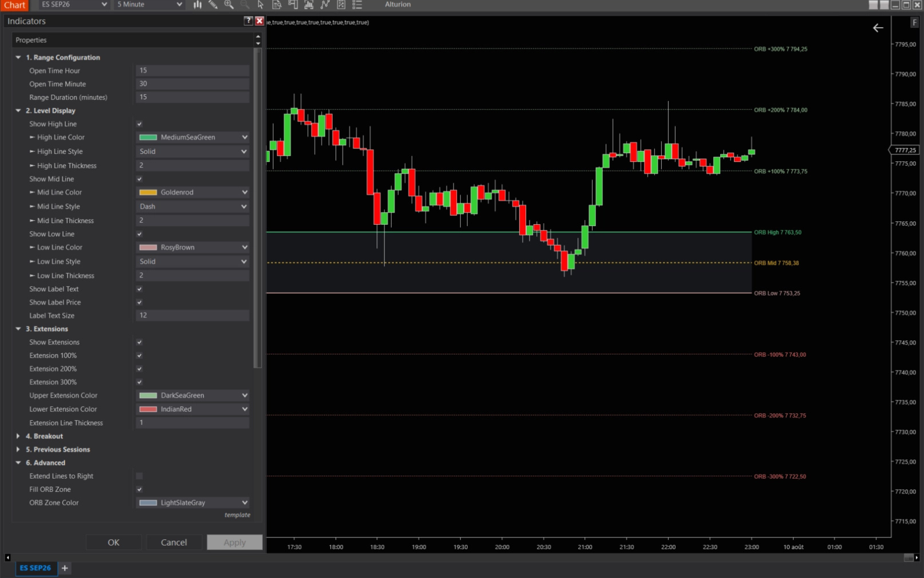
Task: Click the Chart tab at top left
Action: [x=14, y=5]
